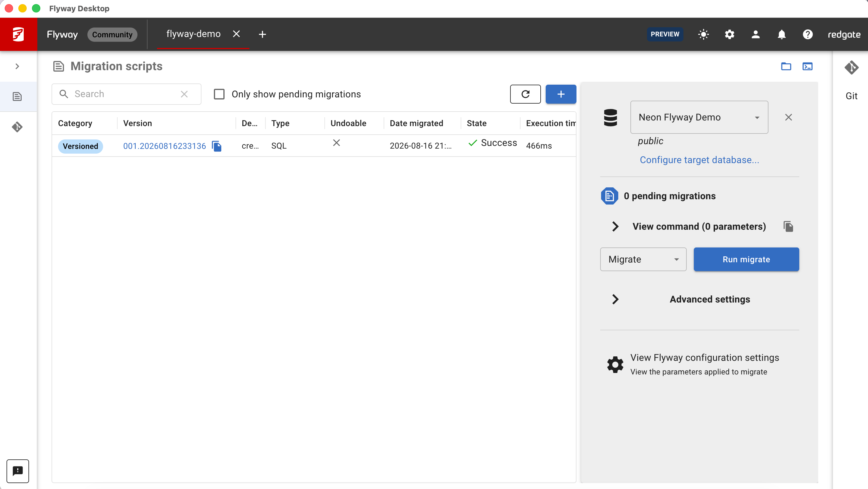868x489 pixels.
Task: Click the SQL type cell
Action: tap(279, 146)
